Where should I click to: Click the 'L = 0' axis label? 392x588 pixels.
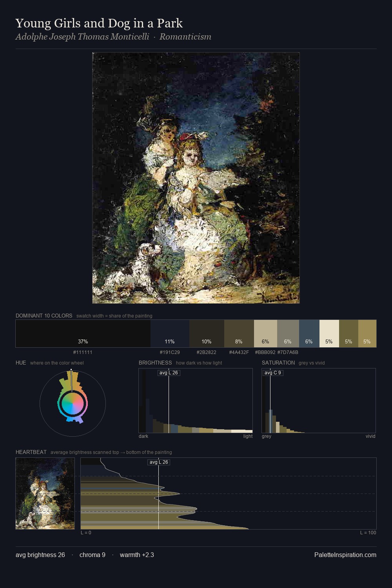[86, 533]
